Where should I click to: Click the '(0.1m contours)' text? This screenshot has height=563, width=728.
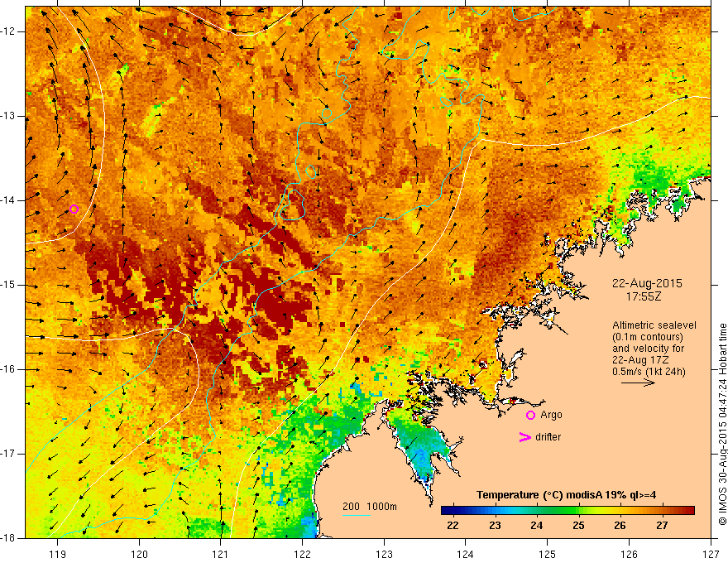pos(648,337)
